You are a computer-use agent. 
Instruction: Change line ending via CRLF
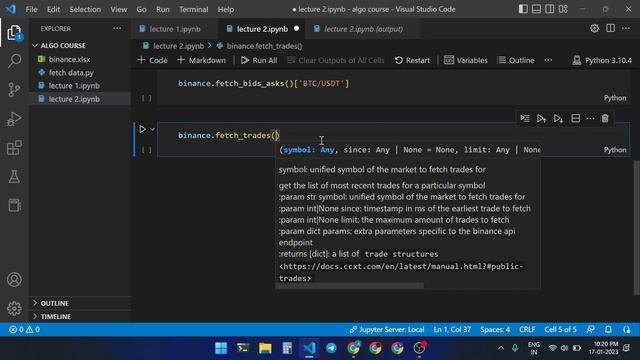click(x=527, y=329)
